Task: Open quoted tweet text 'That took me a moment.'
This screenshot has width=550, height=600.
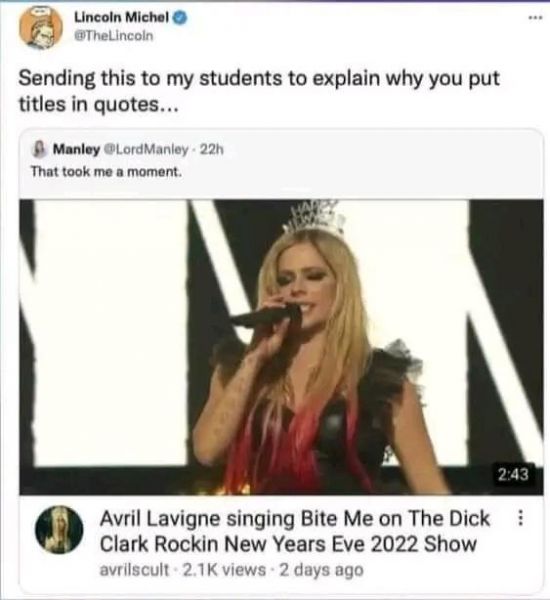Action: (x=106, y=172)
